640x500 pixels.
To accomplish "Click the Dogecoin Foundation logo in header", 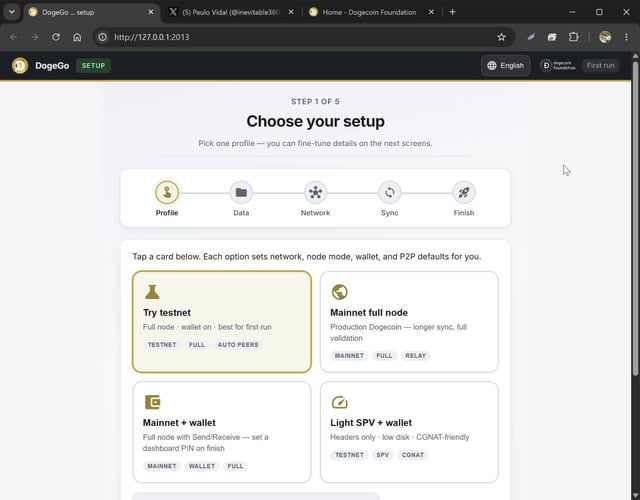I will pyautogui.click(x=558, y=65).
